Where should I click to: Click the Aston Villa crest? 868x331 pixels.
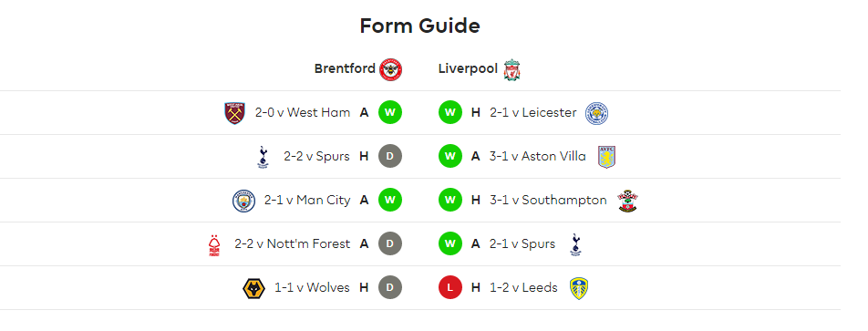point(606,157)
